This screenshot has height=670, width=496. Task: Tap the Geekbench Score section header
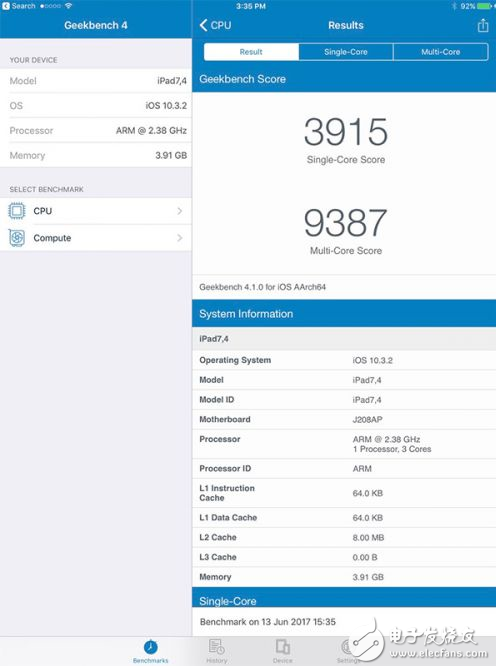click(x=344, y=79)
